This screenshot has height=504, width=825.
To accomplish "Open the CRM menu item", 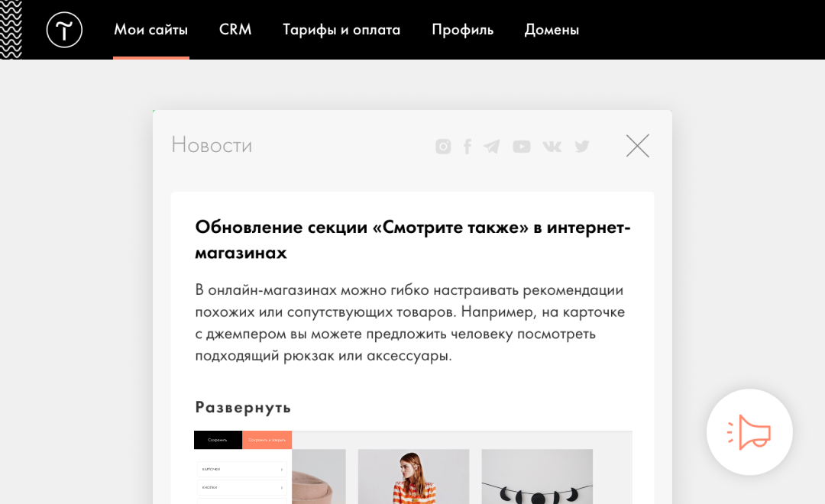I will 235,30.
